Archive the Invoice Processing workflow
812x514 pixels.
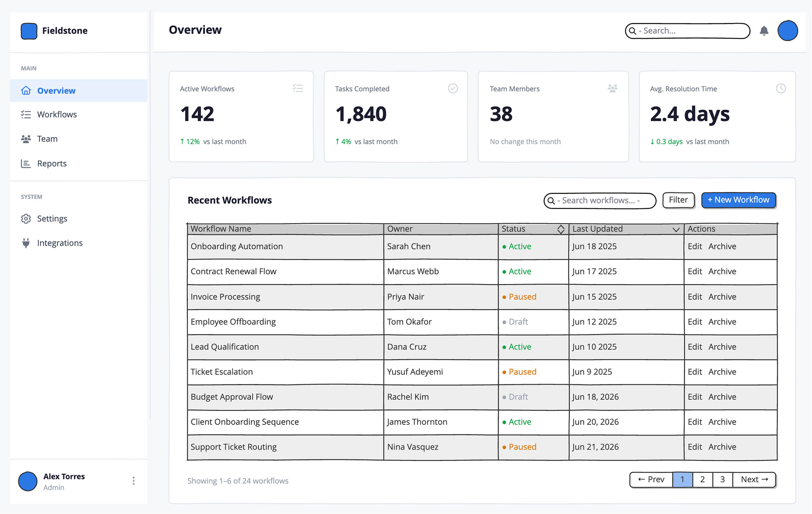(x=722, y=297)
